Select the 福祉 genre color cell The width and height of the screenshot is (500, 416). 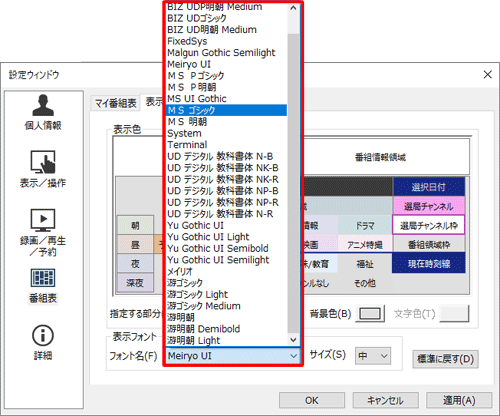(365, 264)
